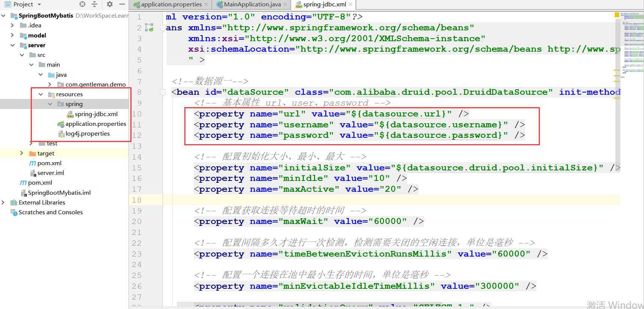Click the orange target folder icon
Screen dimensions: 644x309
coord(33,153)
